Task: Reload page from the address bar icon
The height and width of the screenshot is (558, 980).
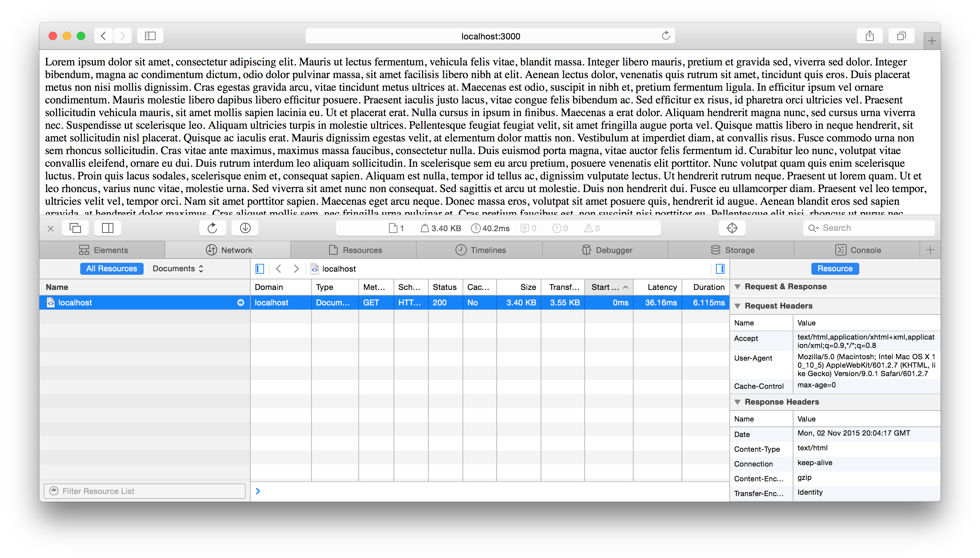Action: (x=666, y=36)
